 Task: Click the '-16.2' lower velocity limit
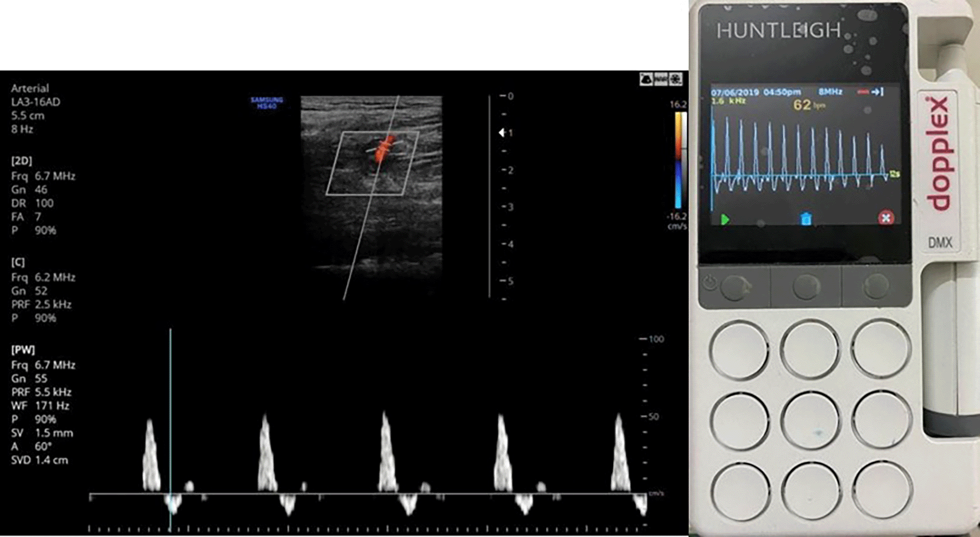[x=676, y=216]
